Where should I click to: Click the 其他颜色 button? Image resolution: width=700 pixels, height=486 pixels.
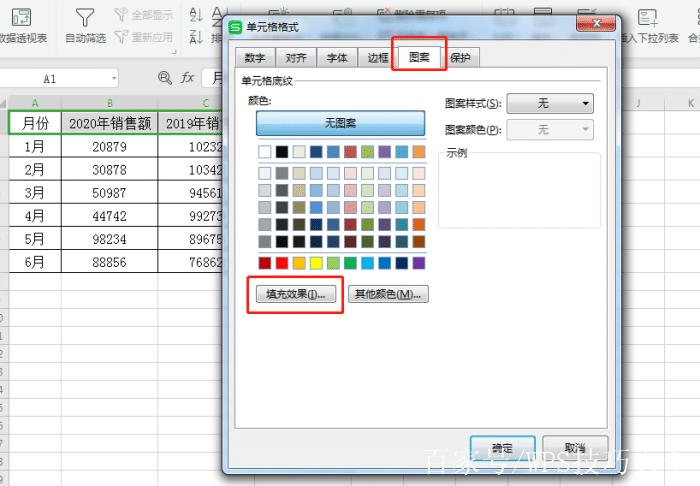(388, 294)
